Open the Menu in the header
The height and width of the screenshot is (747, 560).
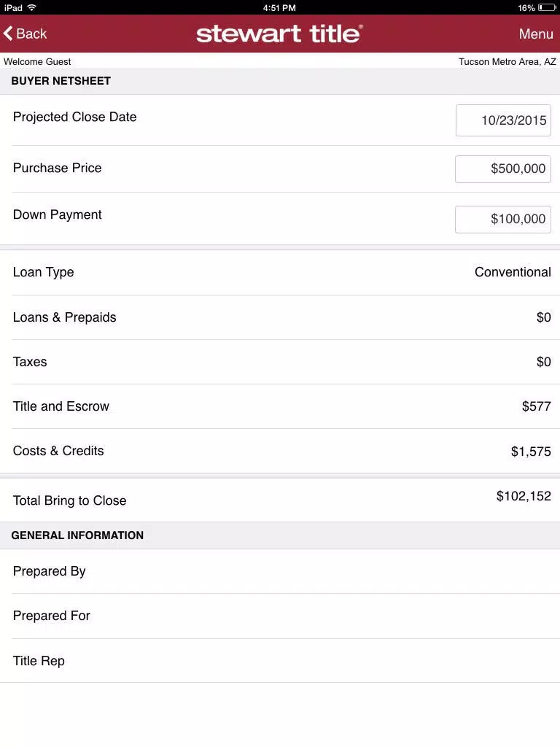pyautogui.click(x=536, y=34)
